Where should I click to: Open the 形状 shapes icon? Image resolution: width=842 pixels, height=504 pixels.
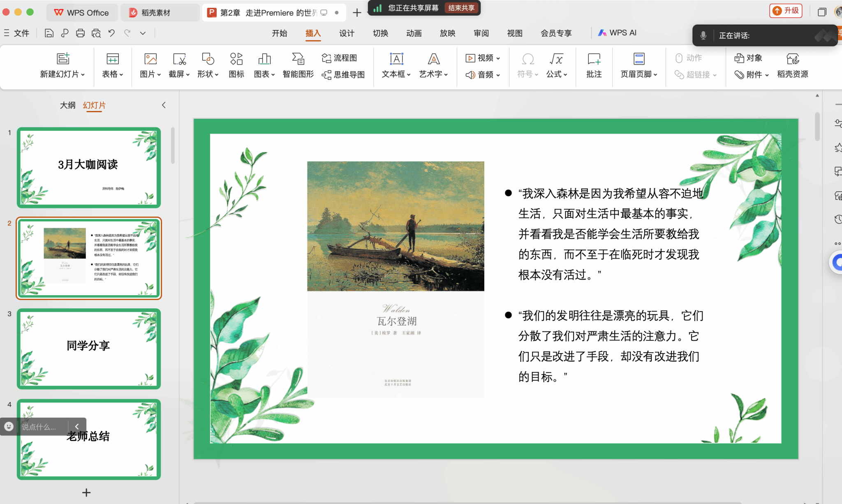point(208,59)
